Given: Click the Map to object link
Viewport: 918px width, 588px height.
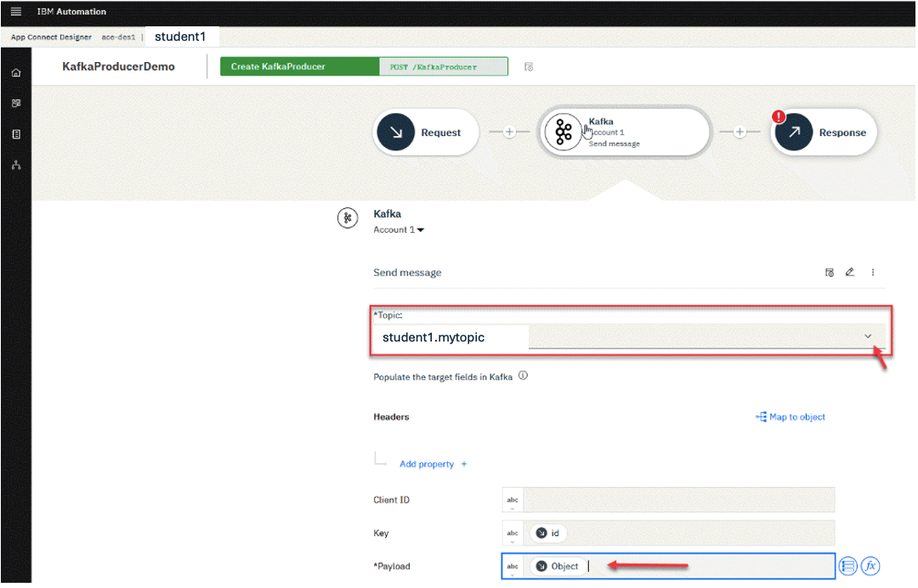Looking at the screenshot, I should pos(790,417).
